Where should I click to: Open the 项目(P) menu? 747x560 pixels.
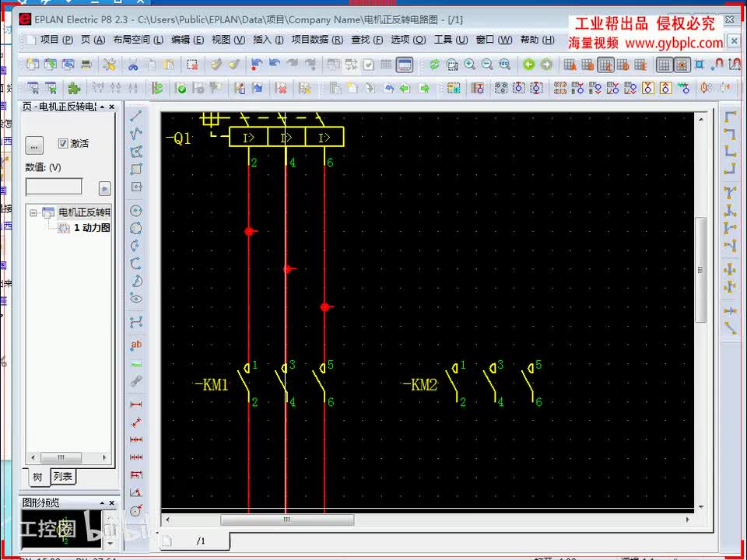tap(56, 40)
